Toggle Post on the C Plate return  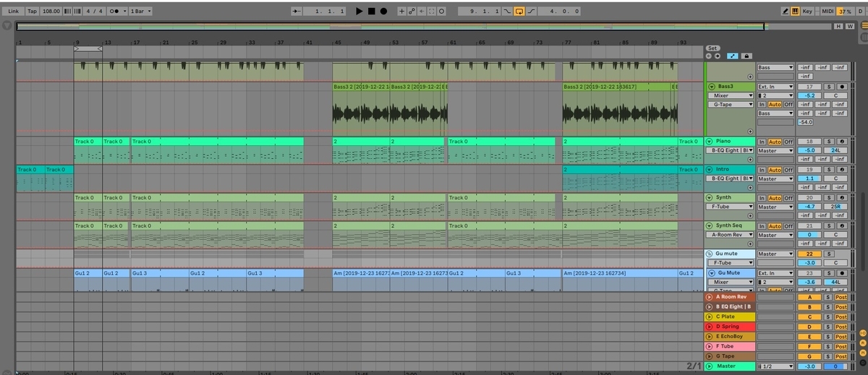point(841,316)
